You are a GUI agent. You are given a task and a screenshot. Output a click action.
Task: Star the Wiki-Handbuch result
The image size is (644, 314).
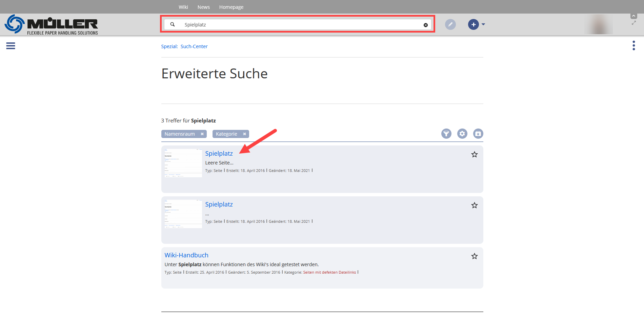(474, 256)
